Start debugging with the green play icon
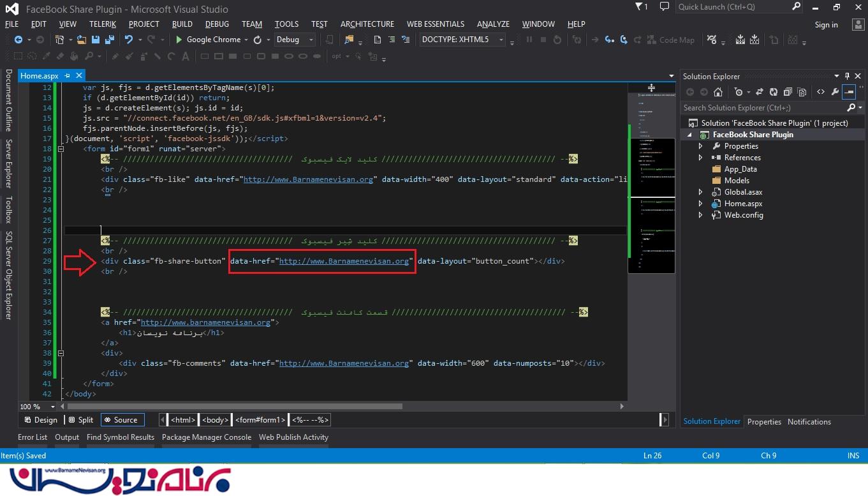 179,40
